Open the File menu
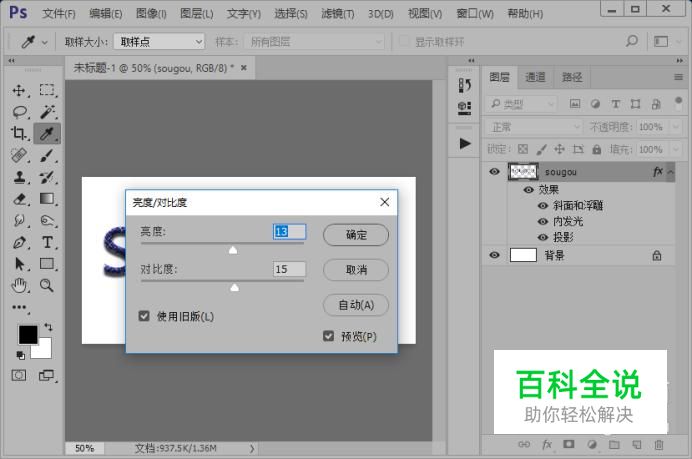 tap(59, 14)
